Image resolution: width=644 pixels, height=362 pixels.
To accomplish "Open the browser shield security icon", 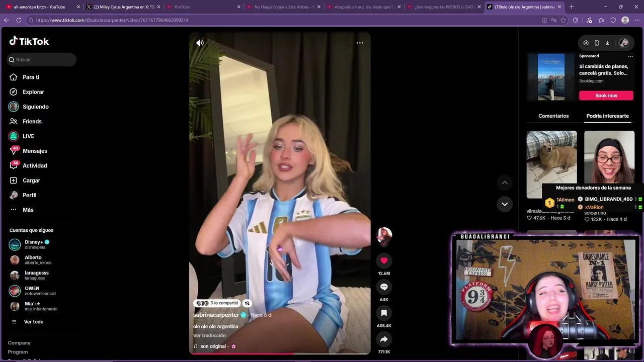I will pos(613,20).
